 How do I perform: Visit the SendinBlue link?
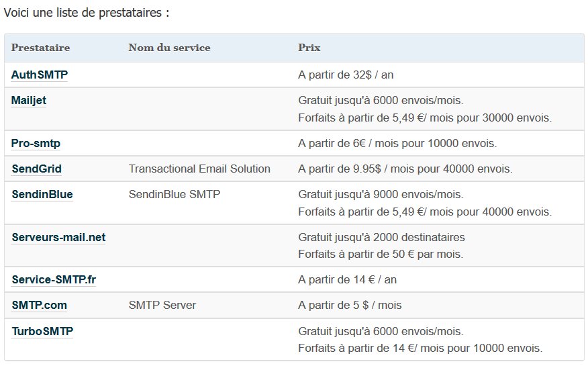[x=42, y=194]
